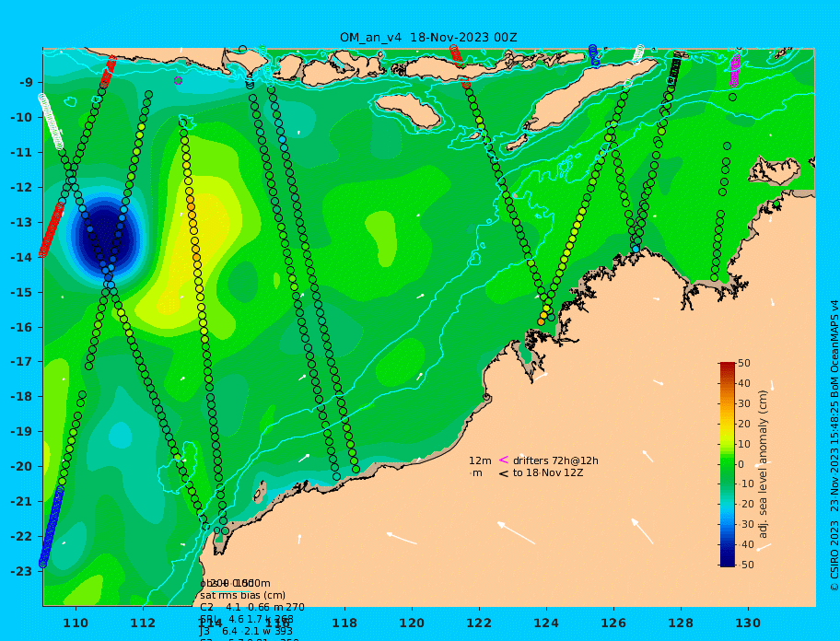Click the longitude axis label 122
840x641 pixels.
[480, 623]
